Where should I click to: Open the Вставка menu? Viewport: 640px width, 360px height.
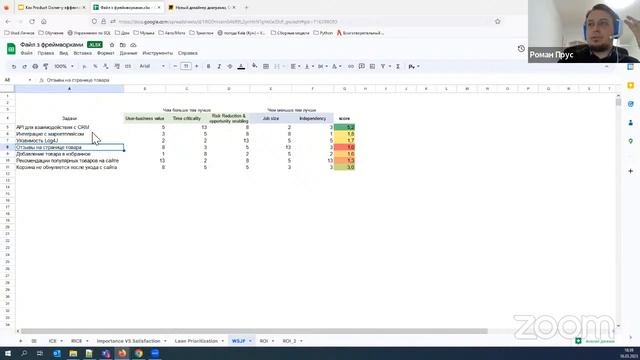(x=82, y=53)
